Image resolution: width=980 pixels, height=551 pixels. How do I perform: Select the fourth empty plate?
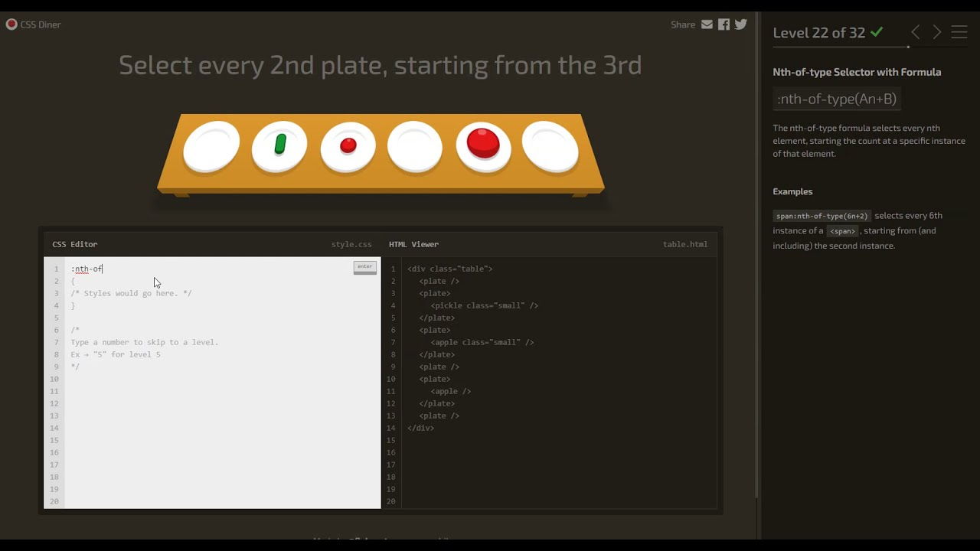click(415, 146)
